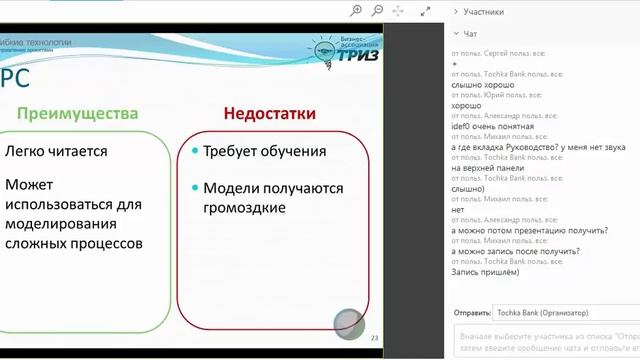The image size is (640, 360).
Task: Expand the Участники panel
Action: [478, 12]
